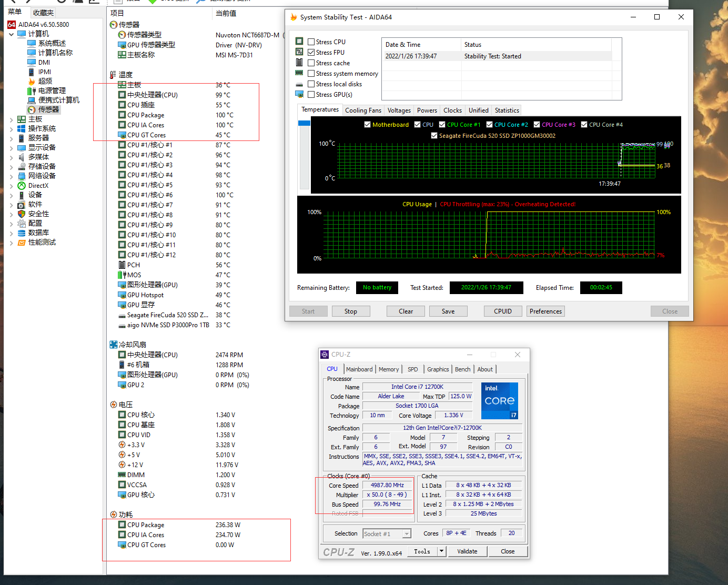Enable the Stress CPU checkbox
Screen dimensions: 728x585
311,42
